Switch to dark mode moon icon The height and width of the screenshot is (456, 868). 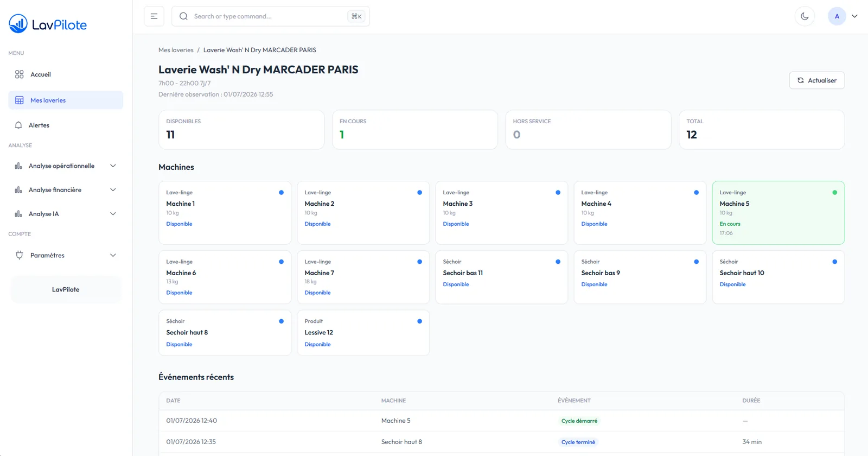coord(805,16)
